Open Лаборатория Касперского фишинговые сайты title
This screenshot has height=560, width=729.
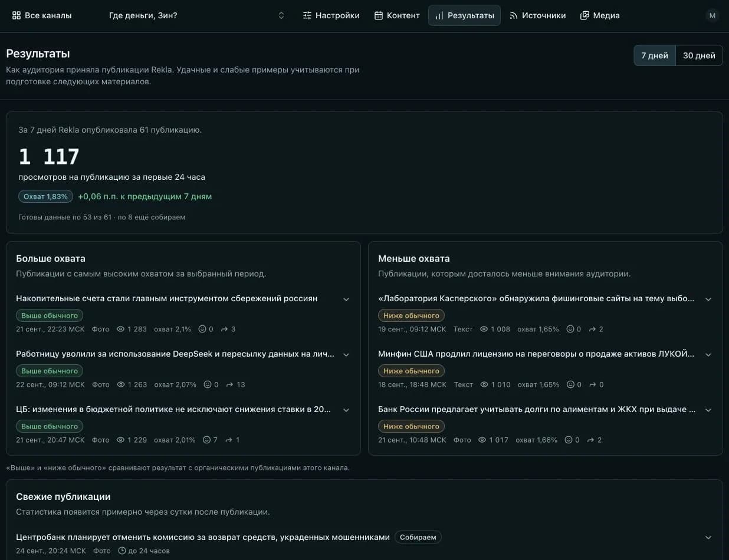[x=536, y=298]
